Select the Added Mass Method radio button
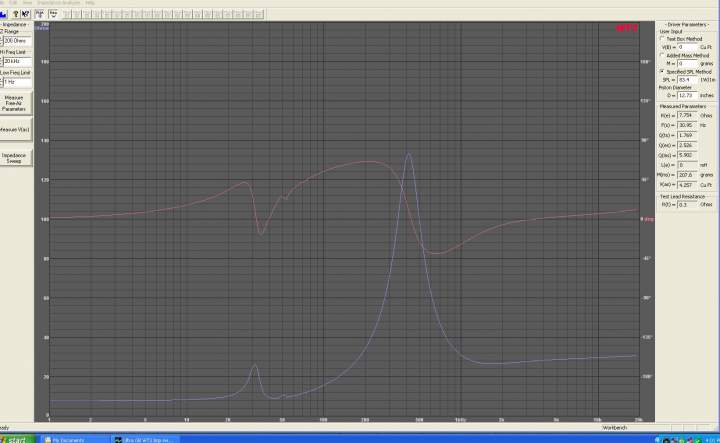Screen dimensions: 720x443 (x=662, y=55)
